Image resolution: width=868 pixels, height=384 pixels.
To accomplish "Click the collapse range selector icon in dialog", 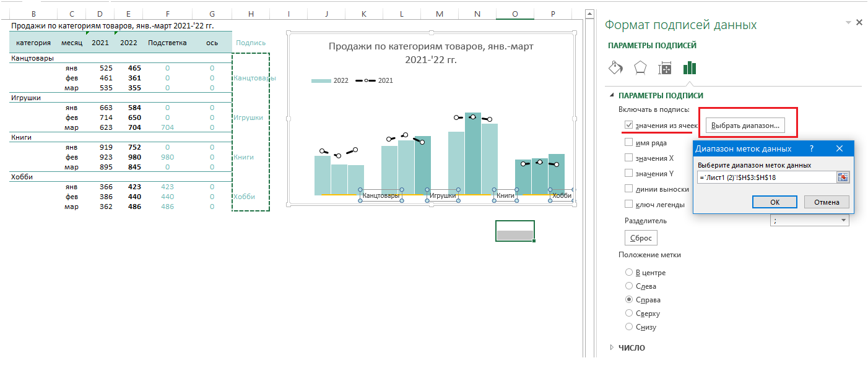I will (x=843, y=177).
